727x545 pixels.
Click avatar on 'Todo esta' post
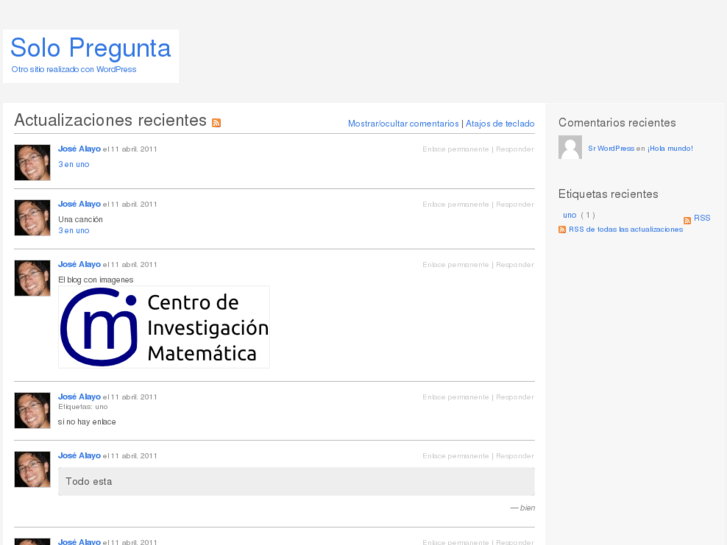[32, 469]
